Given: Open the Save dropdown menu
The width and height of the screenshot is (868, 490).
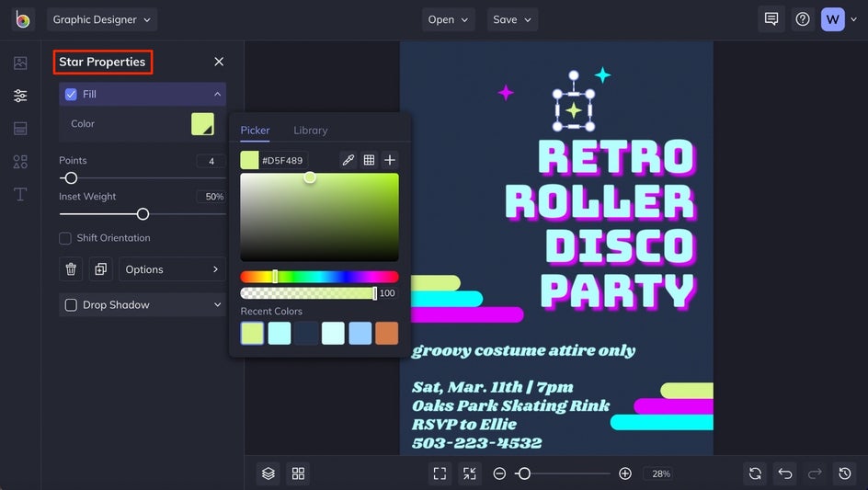Looking at the screenshot, I should coord(512,19).
